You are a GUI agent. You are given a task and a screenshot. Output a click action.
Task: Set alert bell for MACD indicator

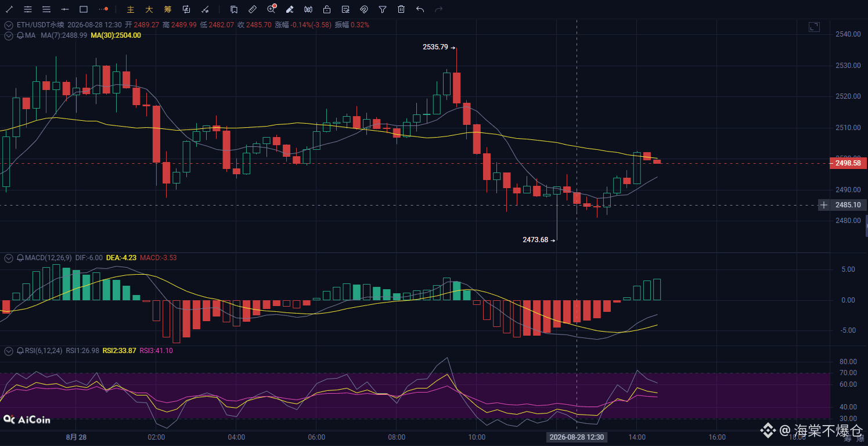point(20,258)
